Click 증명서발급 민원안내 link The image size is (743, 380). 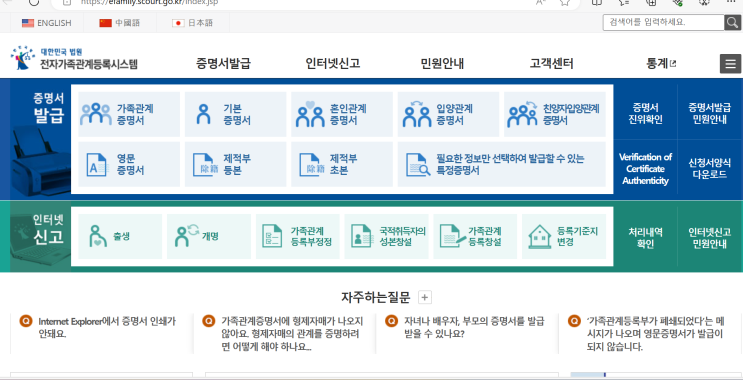pos(709,113)
